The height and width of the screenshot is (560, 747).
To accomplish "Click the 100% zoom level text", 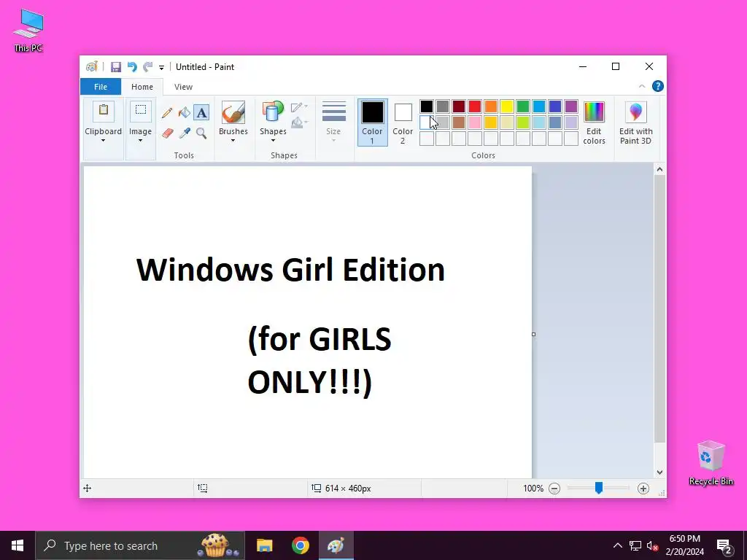I will click(x=533, y=488).
